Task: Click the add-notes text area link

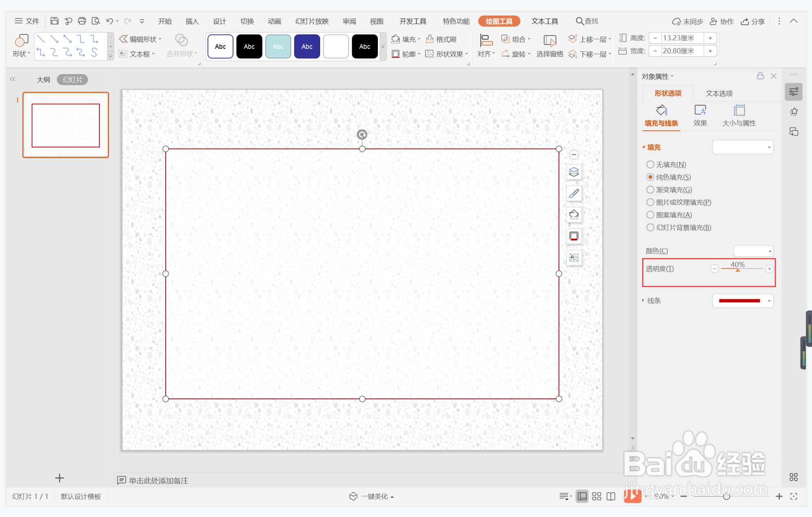Action: [158, 480]
